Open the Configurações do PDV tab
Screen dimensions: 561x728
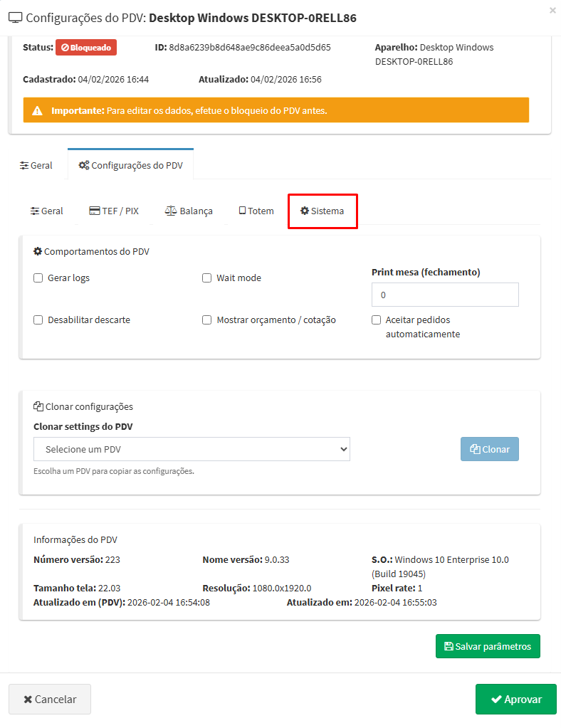(x=130, y=166)
